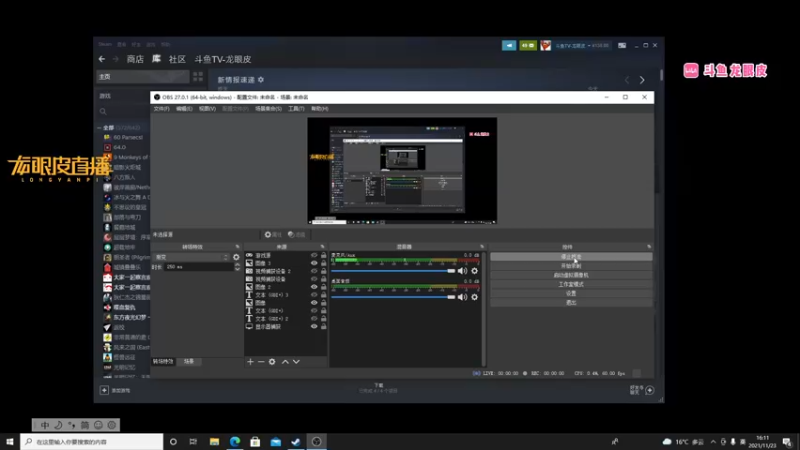Move the selected source up with the arrow

285,362
